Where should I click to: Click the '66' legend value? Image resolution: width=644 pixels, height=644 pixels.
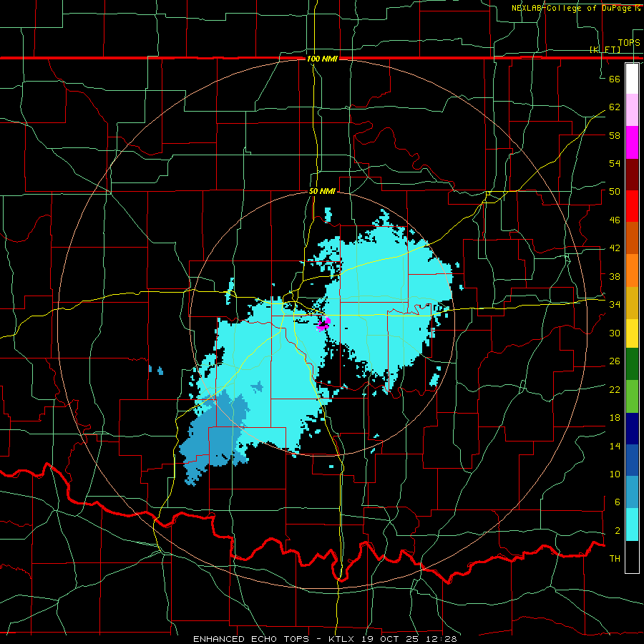615,79
